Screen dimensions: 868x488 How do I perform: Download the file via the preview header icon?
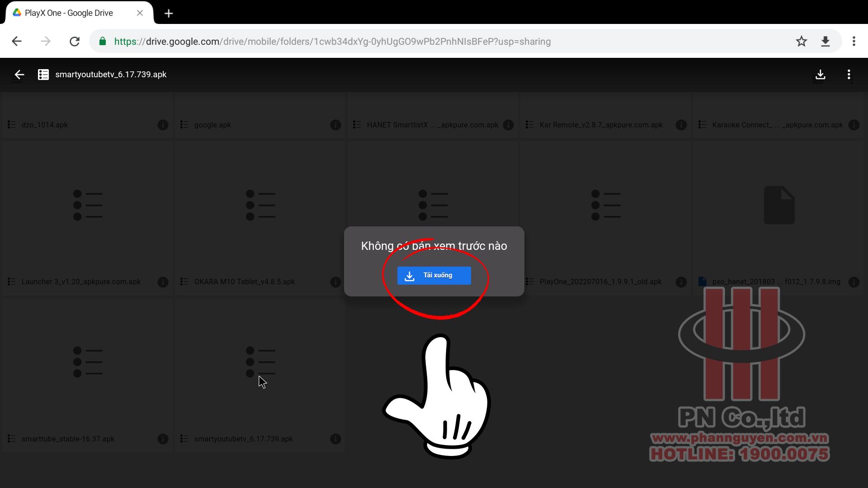pyautogui.click(x=820, y=75)
